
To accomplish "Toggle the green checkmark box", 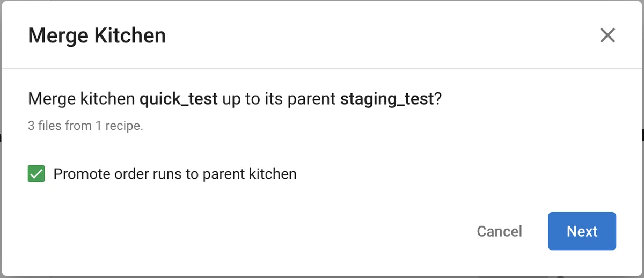I will (x=36, y=174).
